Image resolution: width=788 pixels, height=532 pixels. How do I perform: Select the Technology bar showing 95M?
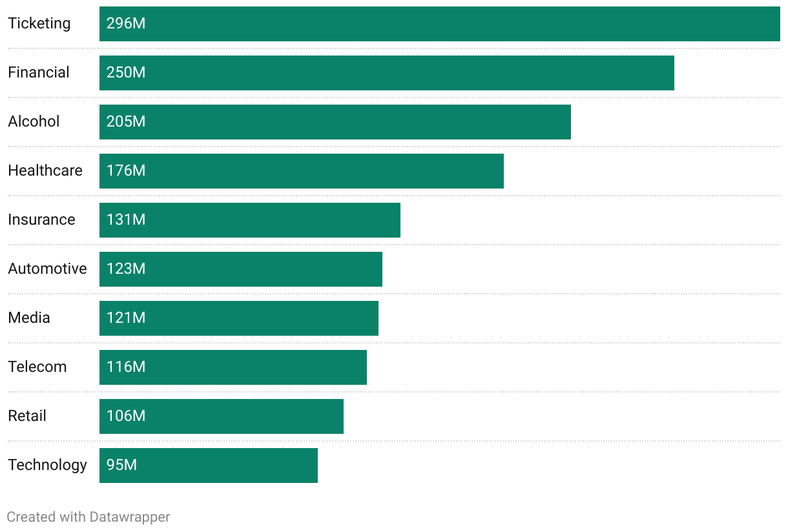coord(209,466)
